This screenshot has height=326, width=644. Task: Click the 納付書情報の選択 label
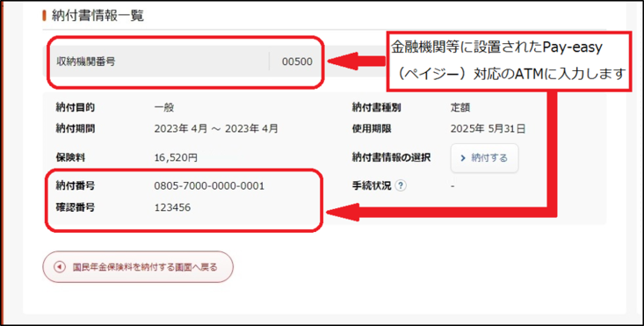pos(392,157)
